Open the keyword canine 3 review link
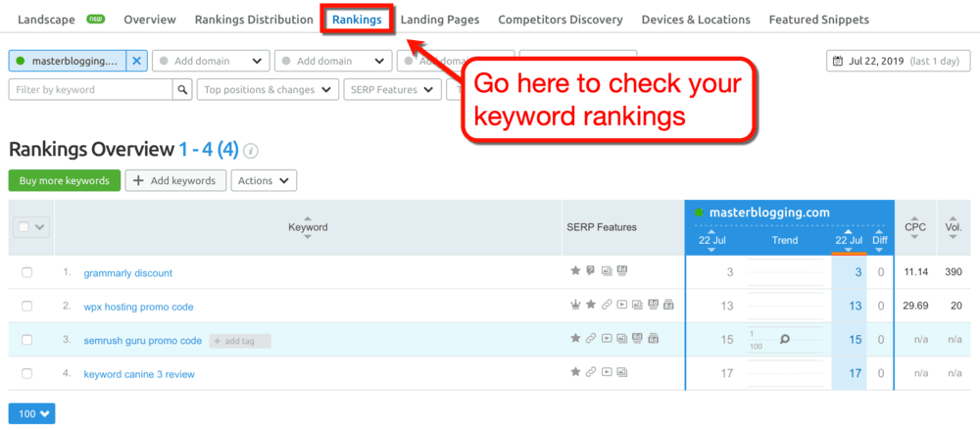This screenshot has width=980, height=430. point(139,374)
